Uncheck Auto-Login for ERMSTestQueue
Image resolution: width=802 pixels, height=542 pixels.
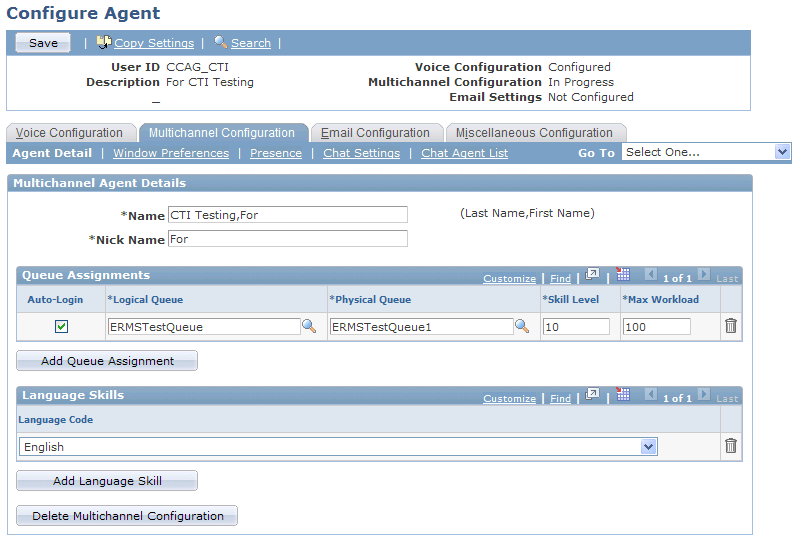(x=61, y=326)
